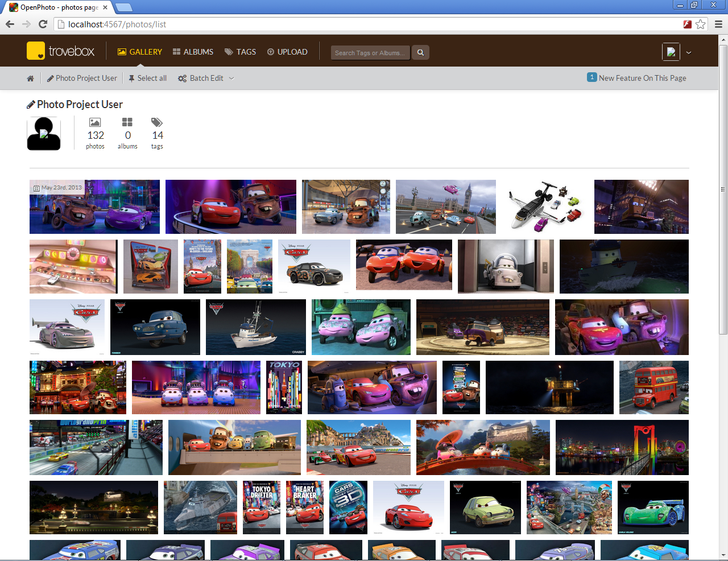Image resolution: width=728 pixels, height=561 pixels.
Task: Open the Albums menu item
Action: [x=193, y=52]
